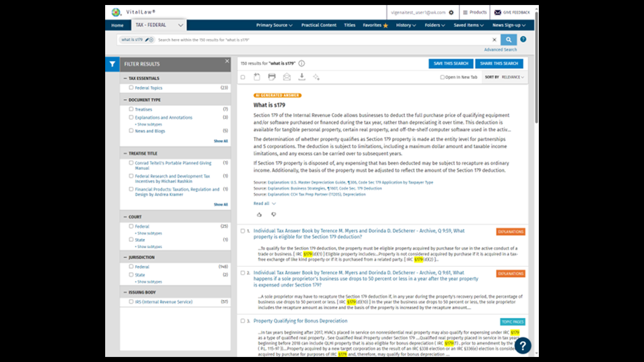Give a thumbs up on the AI answer
Image resolution: width=644 pixels, height=362 pixels.
click(259, 214)
